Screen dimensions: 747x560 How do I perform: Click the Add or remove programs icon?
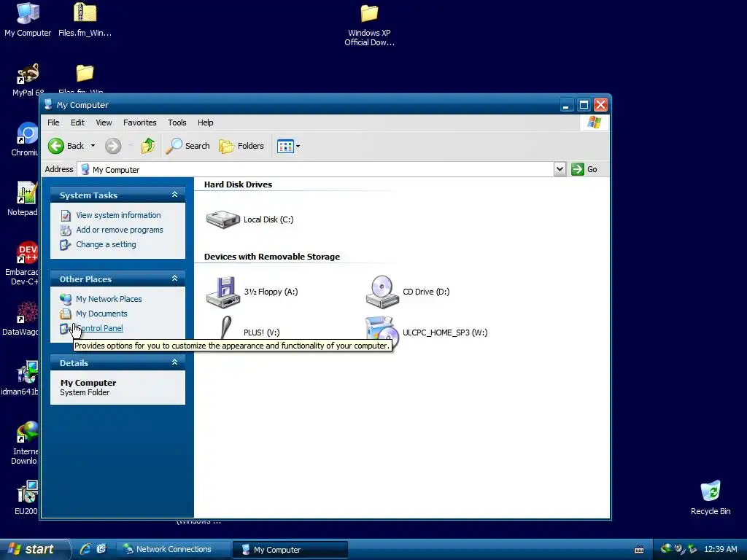[65, 230]
